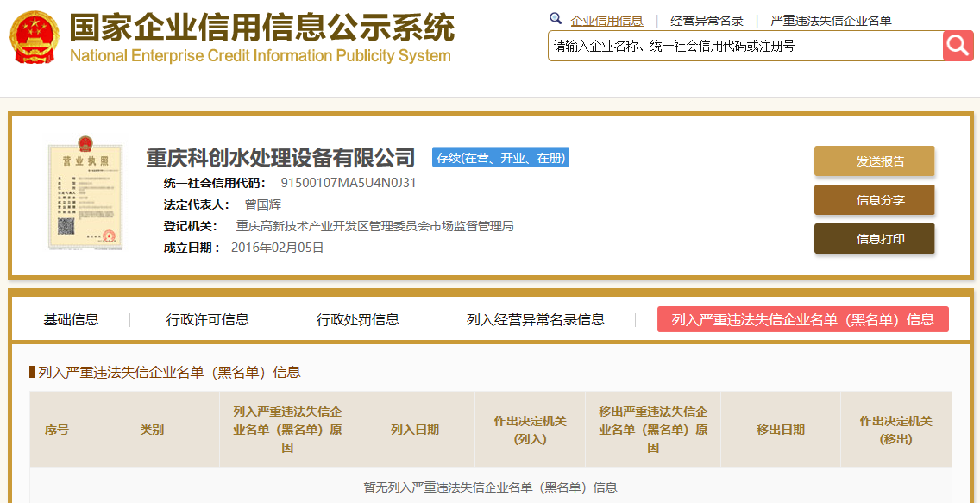Select the 经营异常名录 search category
The height and width of the screenshot is (503, 980).
(707, 21)
